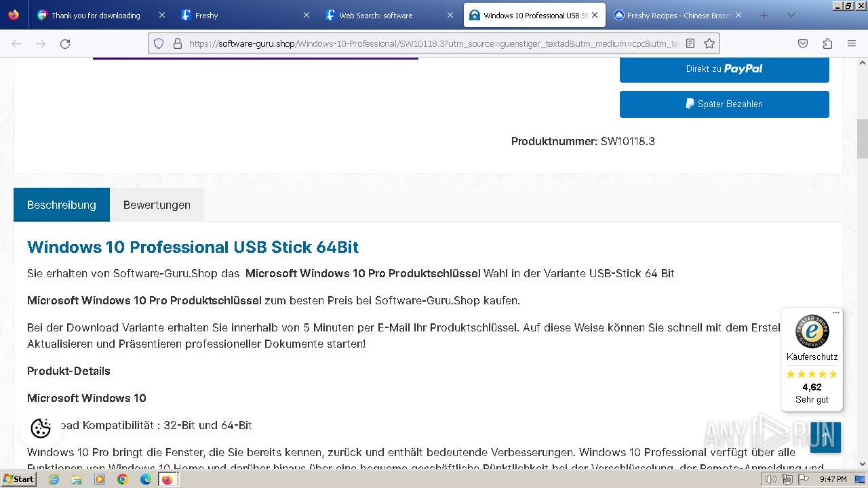This screenshot has width=868, height=488.
Task: Click the 9:47 PM clock
Action: [x=833, y=479]
